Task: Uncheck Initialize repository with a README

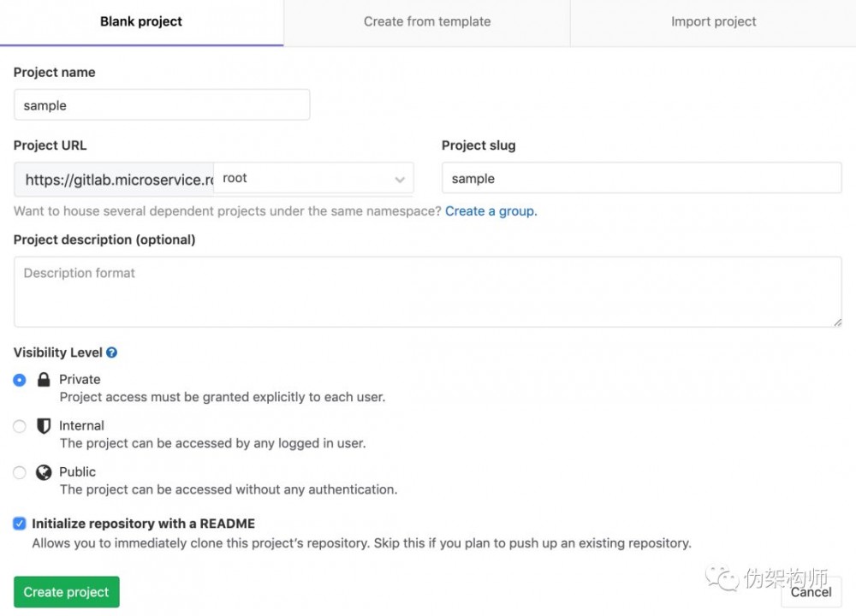Action: (20, 524)
